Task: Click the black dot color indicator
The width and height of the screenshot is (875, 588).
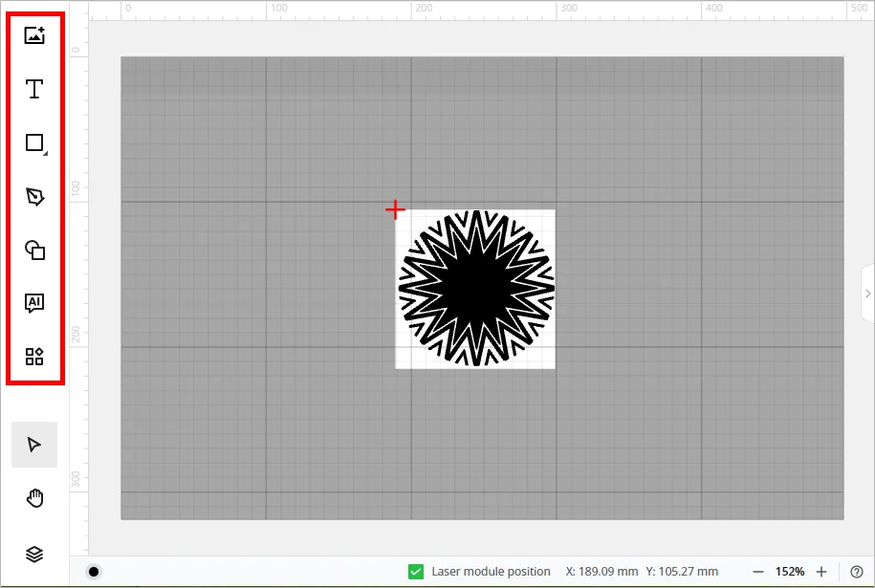Action: coord(94,571)
